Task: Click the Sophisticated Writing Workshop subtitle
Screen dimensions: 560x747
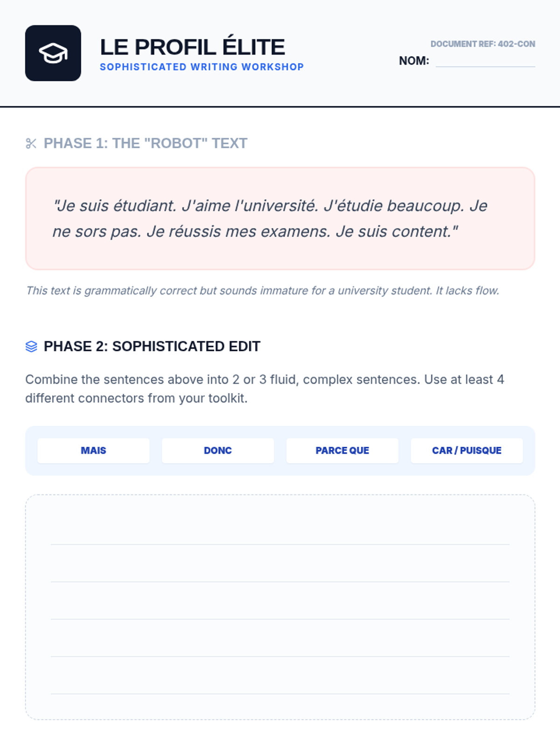Action: [x=202, y=67]
